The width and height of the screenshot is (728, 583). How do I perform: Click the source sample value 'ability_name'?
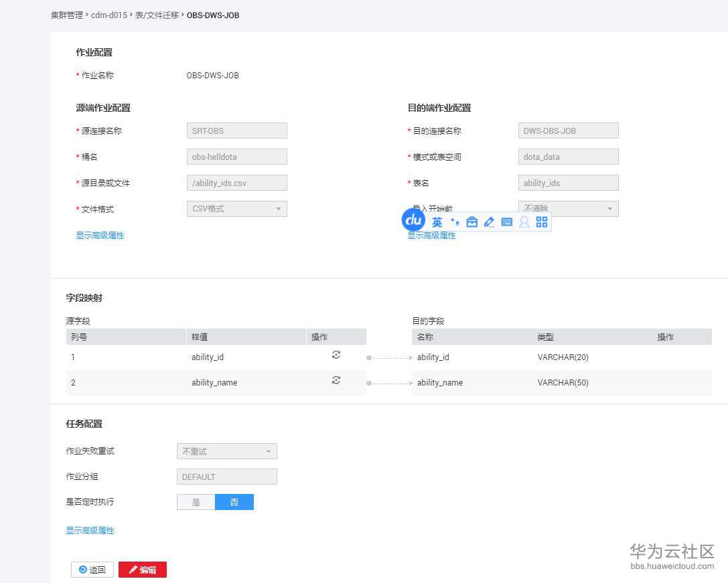point(214,382)
